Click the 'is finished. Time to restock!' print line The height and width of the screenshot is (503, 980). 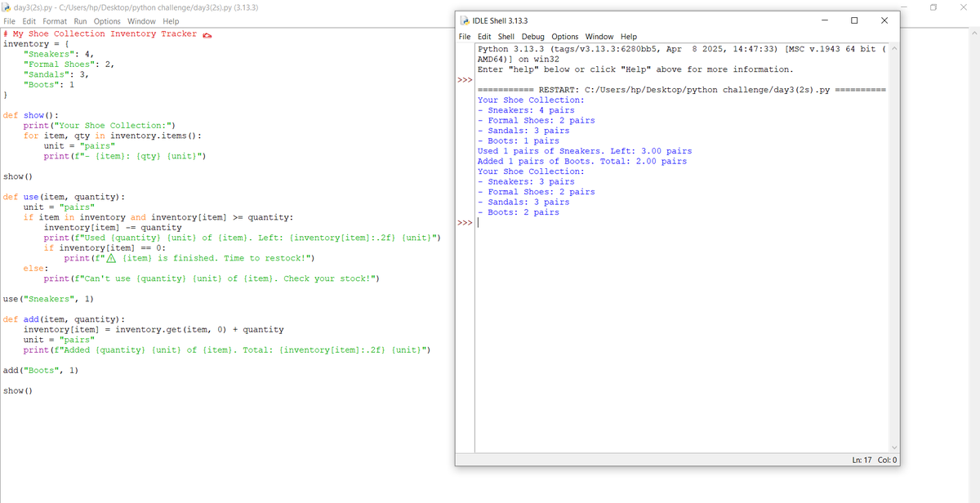coord(189,258)
